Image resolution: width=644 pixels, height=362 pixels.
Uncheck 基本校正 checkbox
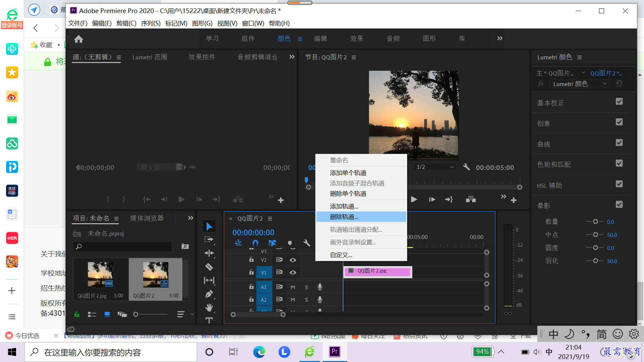click(x=619, y=102)
